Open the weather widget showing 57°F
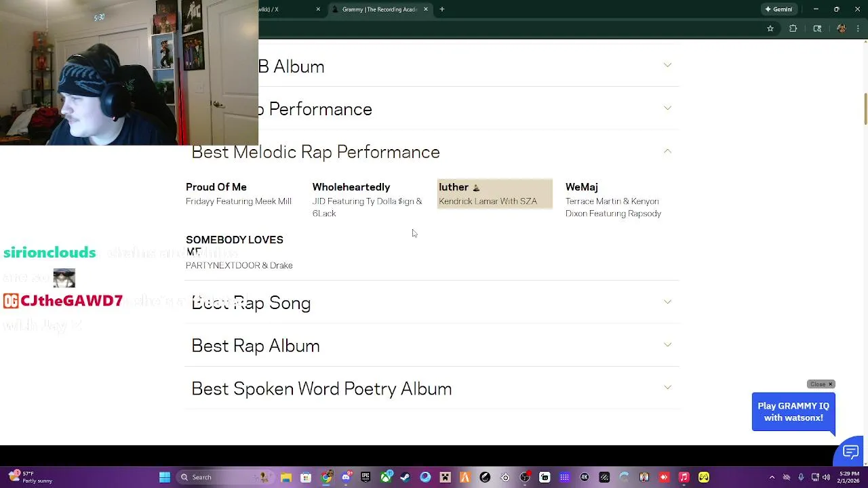868x488 pixels. 31,477
